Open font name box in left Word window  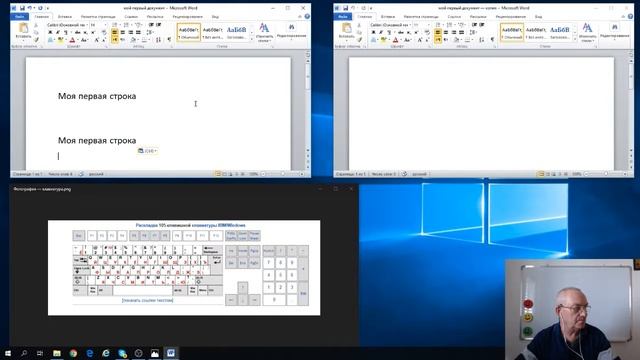coord(66,25)
